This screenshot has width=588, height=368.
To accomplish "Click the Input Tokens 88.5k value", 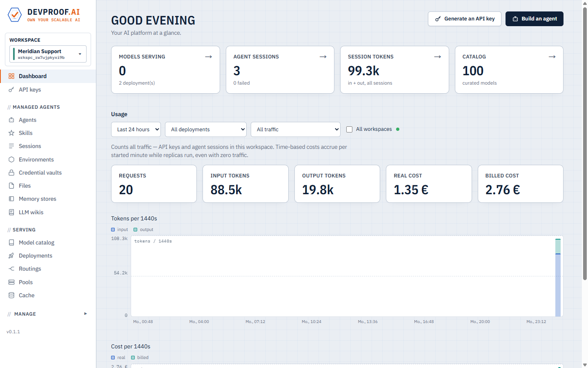I will (226, 190).
